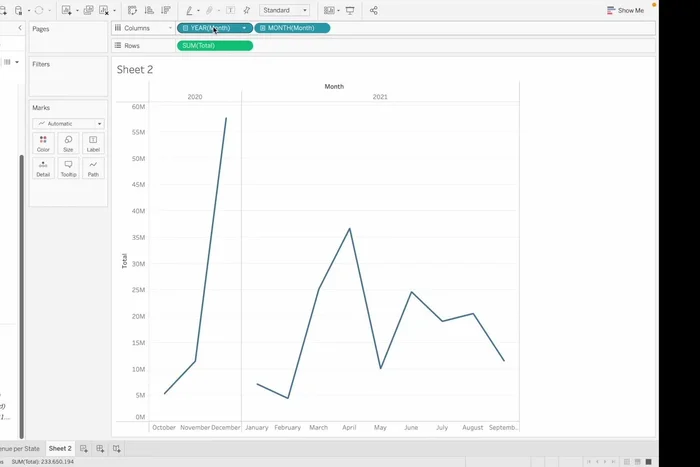The image size is (700, 467).
Task: Click the Show/hide cards icon
Action: coord(329,10)
